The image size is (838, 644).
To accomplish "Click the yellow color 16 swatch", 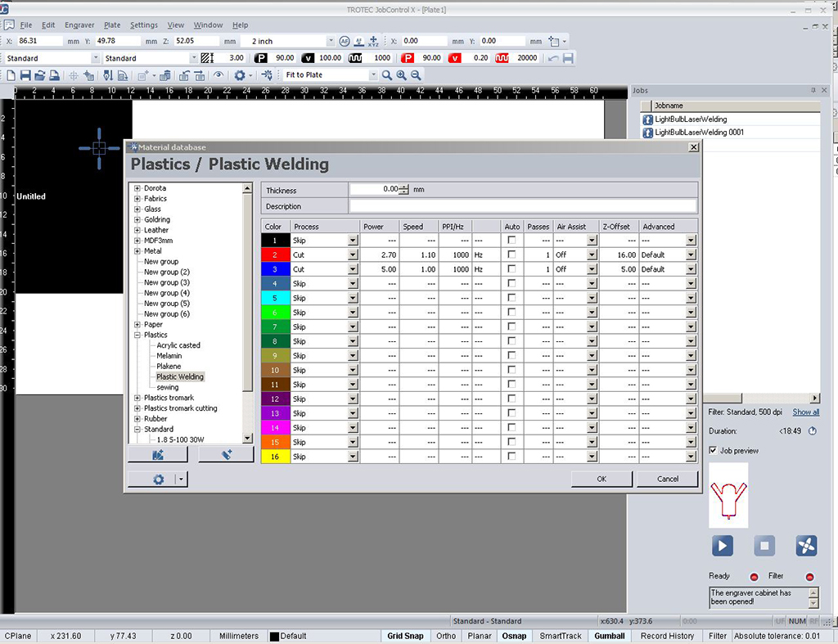I will pos(275,457).
